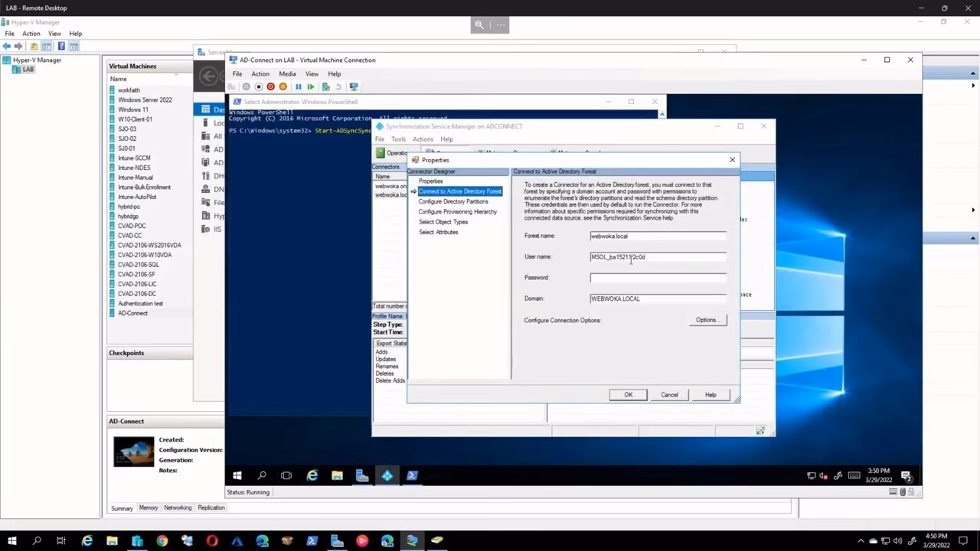Screen dimensions: 980x551
Task: Click into the Password field
Action: 658,278
